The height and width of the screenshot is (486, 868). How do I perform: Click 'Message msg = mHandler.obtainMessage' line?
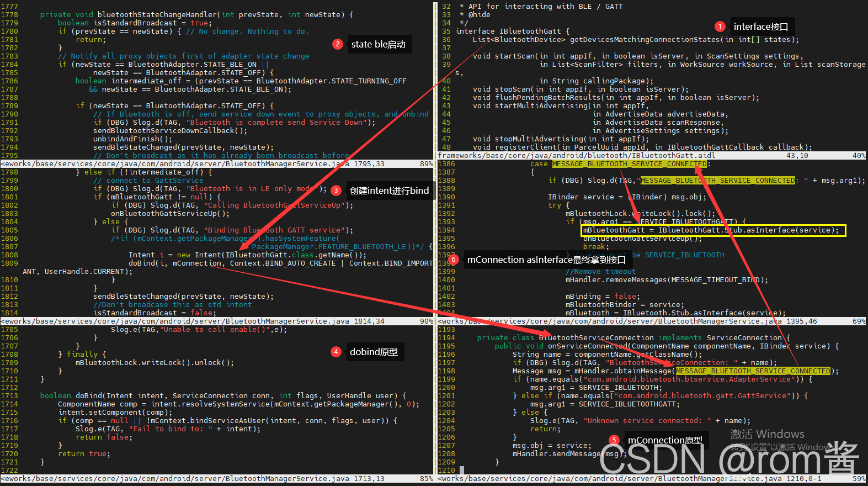675,371
